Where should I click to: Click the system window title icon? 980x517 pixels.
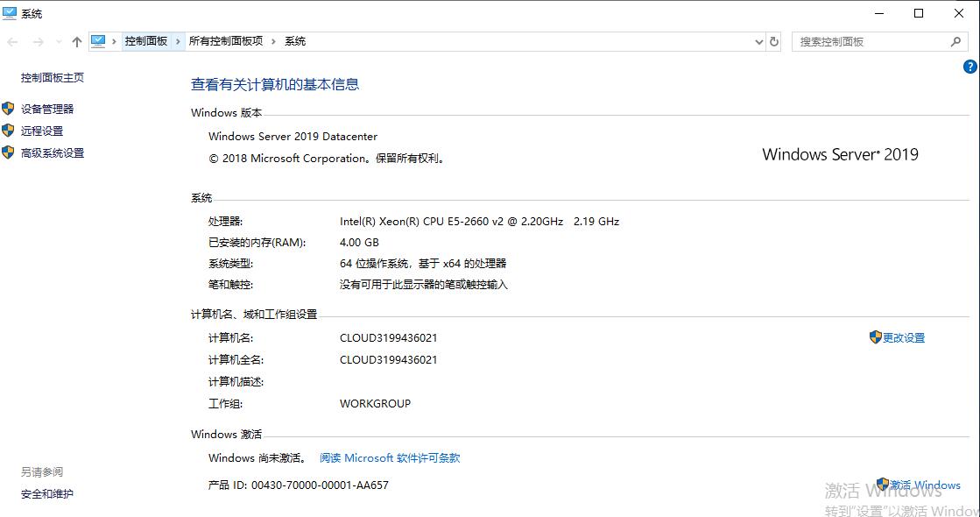click(10, 13)
